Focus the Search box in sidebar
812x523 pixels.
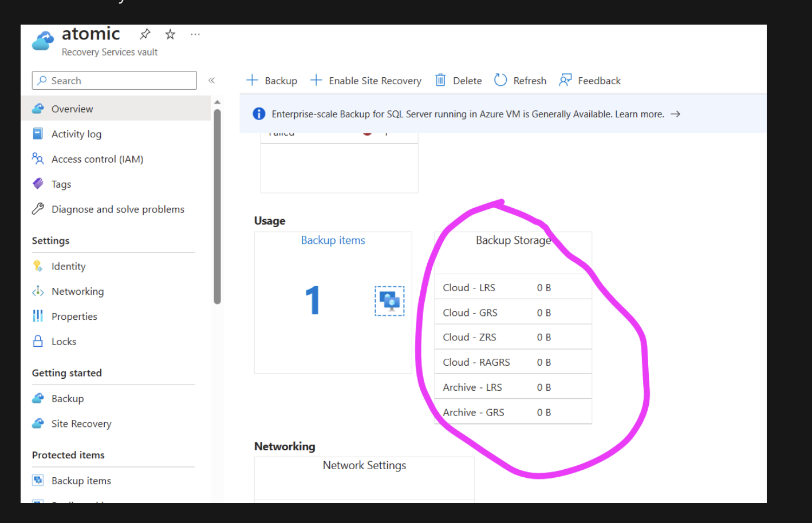pyautogui.click(x=115, y=81)
